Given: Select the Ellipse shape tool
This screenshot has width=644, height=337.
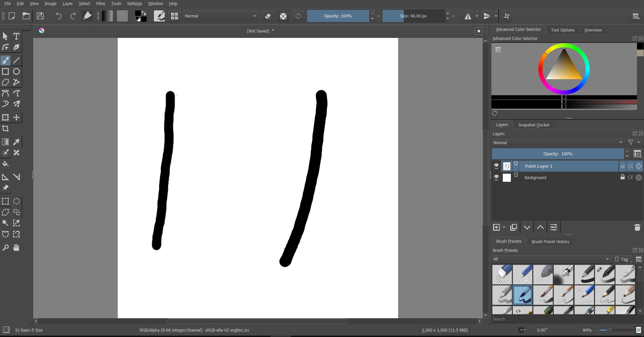Looking at the screenshot, I should point(16,71).
